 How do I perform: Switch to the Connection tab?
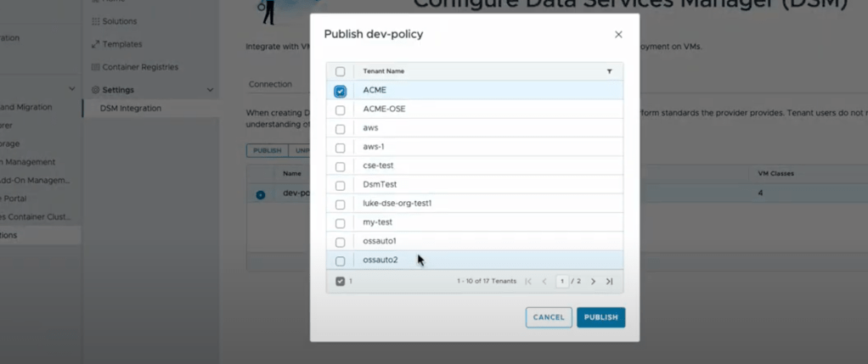(270, 84)
